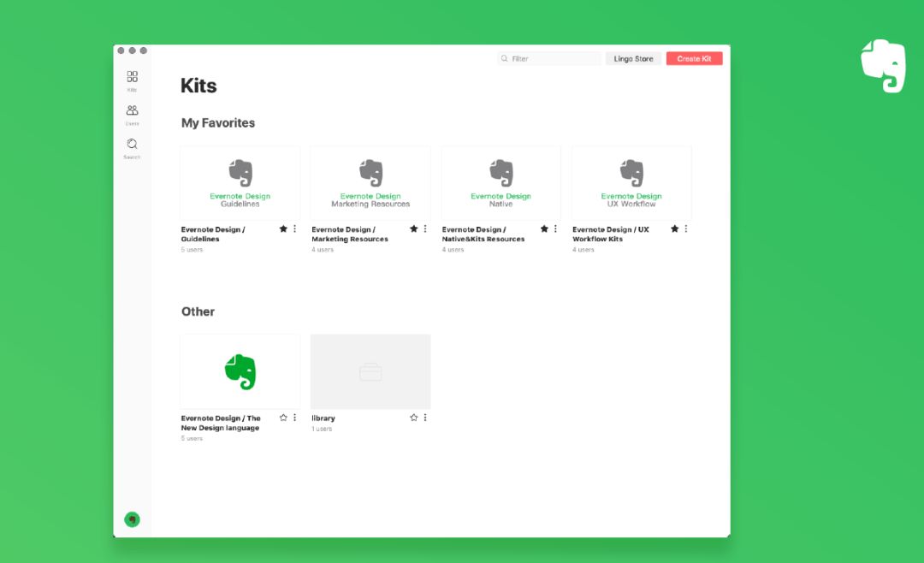The height and width of the screenshot is (563, 924).
Task: Open the Evernote Design Native thumbnail
Action: (x=500, y=183)
